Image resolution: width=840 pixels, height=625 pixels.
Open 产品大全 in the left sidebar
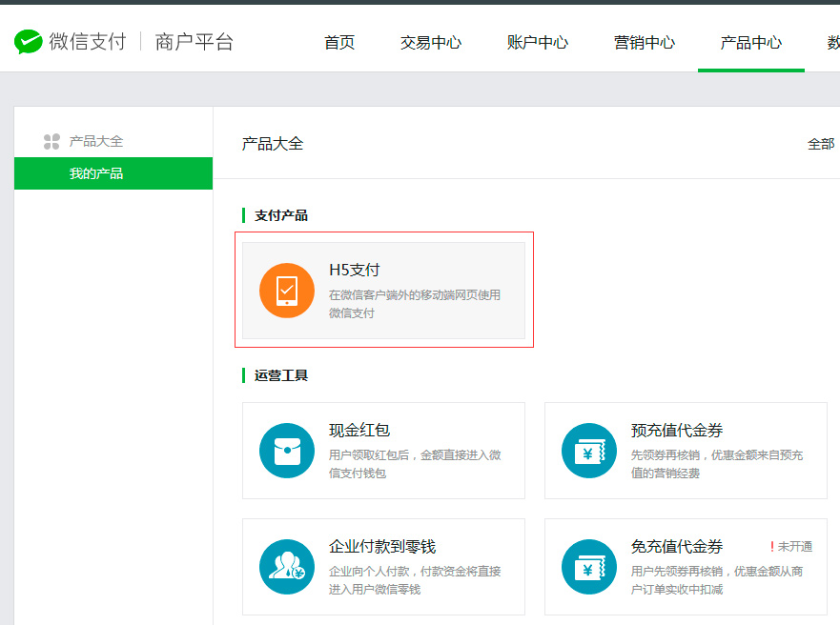pos(96,141)
